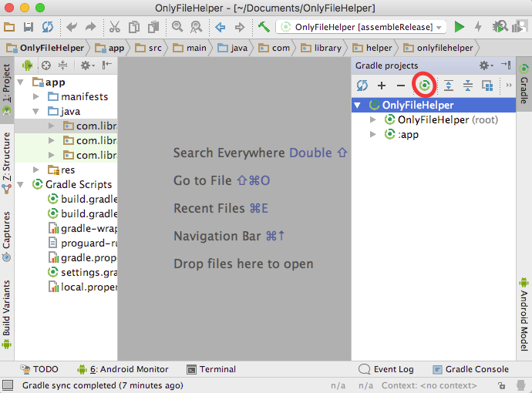This screenshot has width=532, height=393.
Task: Open the Z: Structure side tab
Action: pyautogui.click(x=7, y=162)
